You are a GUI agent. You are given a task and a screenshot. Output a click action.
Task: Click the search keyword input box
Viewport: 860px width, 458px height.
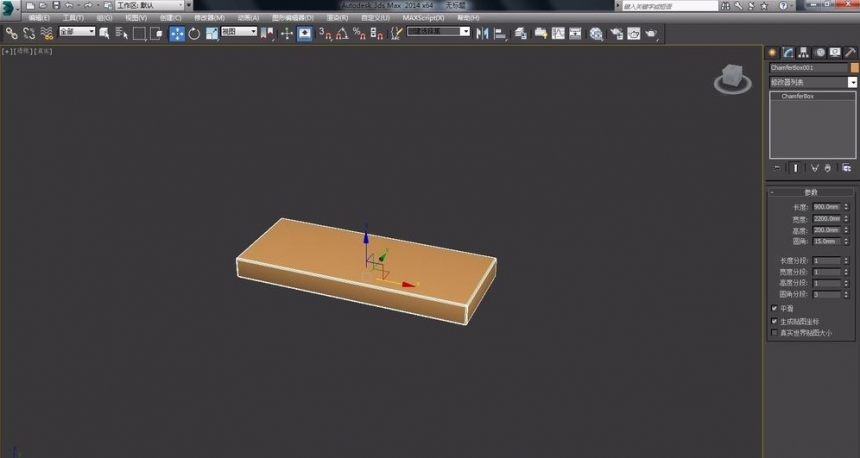click(x=670, y=6)
